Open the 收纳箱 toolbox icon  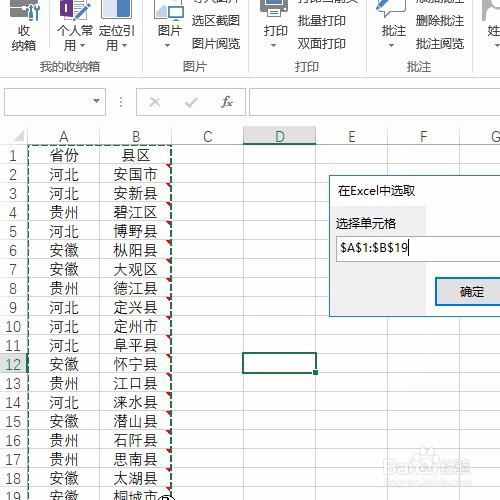pyautogui.click(x=24, y=10)
